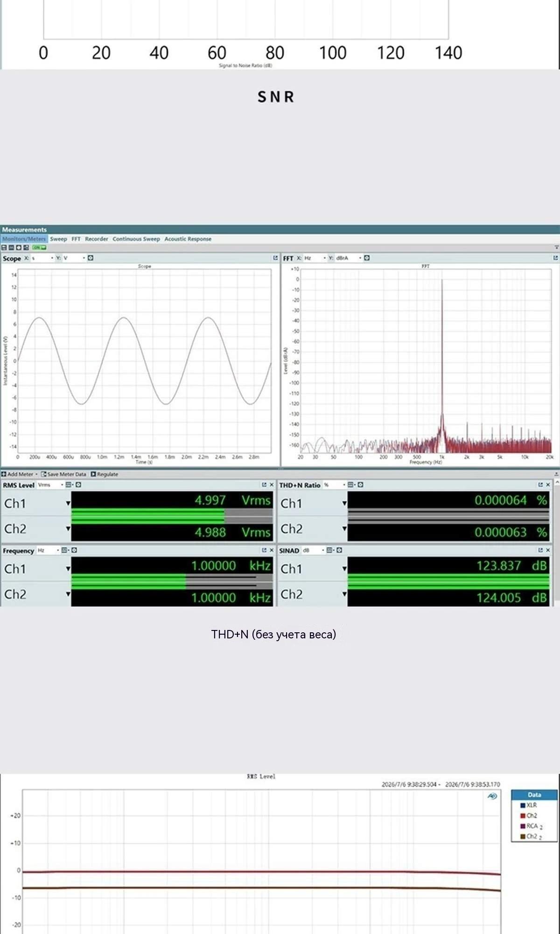The image size is (560, 934).
Task: Click the Save Meter Data button
Action: point(63,474)
